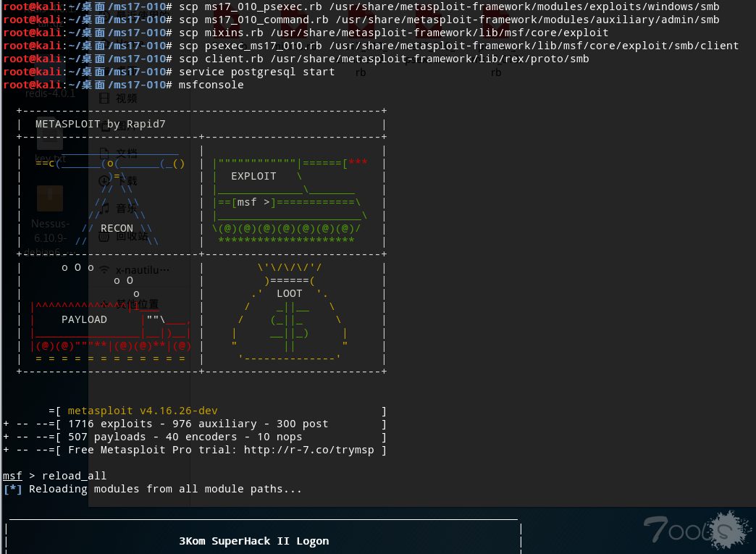Click the PAYLOAD label in the banner

pos(85,319)
